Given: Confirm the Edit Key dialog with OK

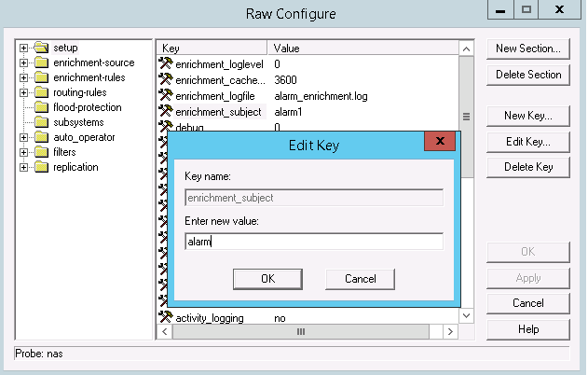Looking at the screenshot, I should click(267, 279).
